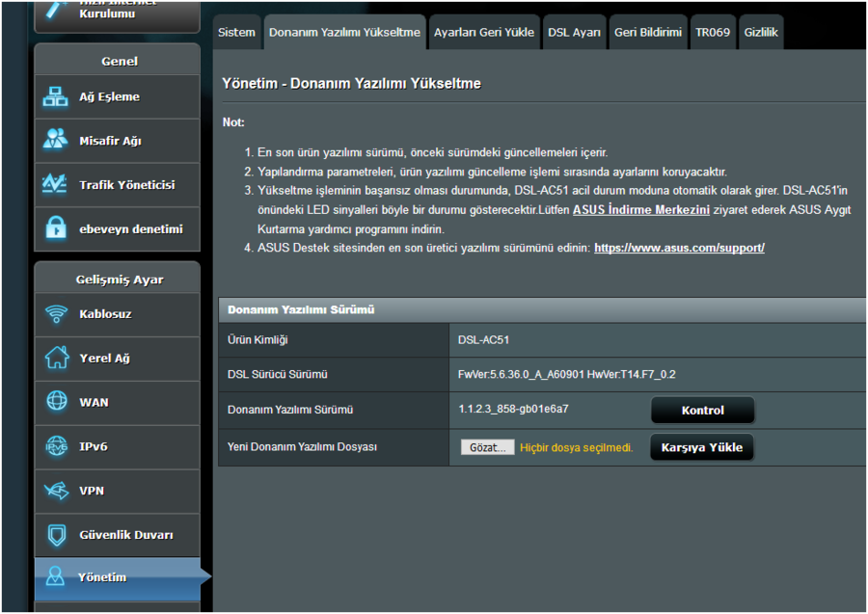
Task: Click the Misafir Ağı guest network icon
Action: click(55, 139)
